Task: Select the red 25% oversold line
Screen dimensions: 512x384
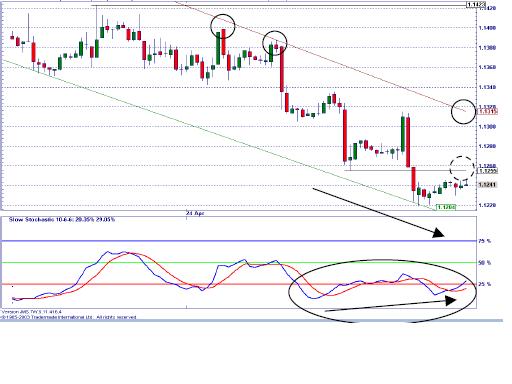Action: (x=239, y=284)
